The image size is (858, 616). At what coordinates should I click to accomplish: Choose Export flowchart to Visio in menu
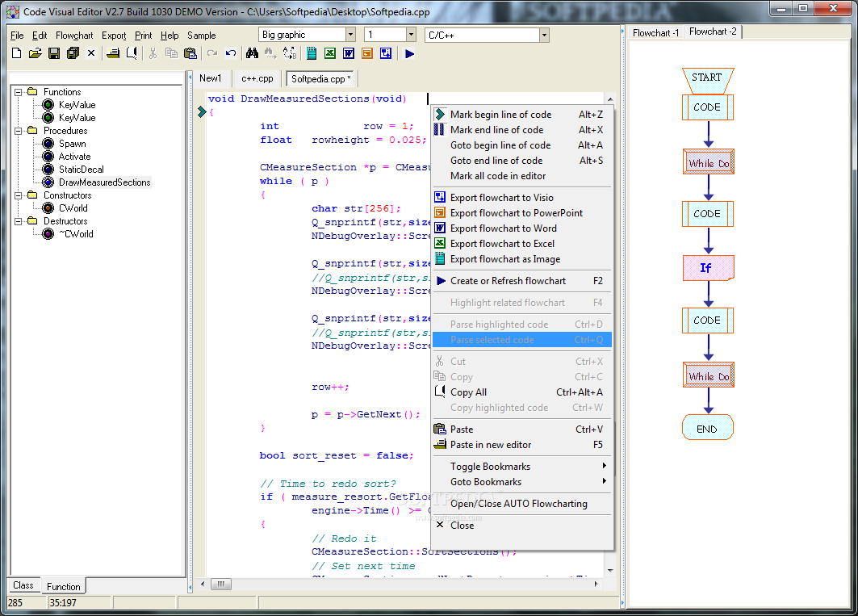tap(522, 198)
